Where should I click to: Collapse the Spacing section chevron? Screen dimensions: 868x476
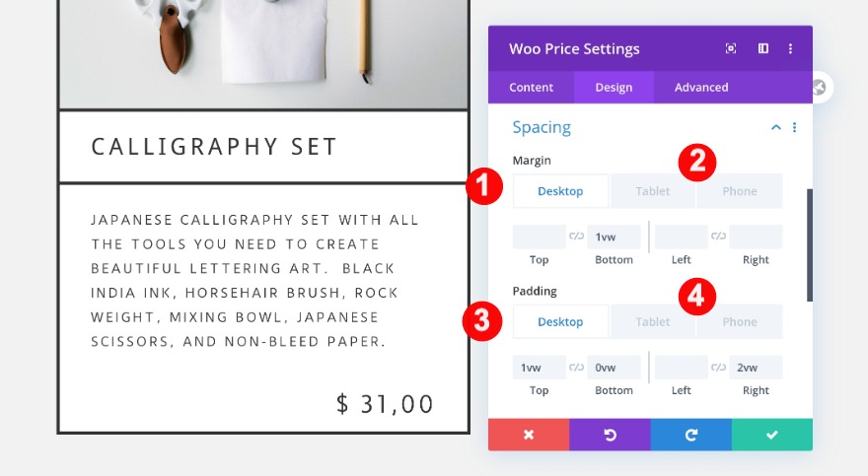776,127
